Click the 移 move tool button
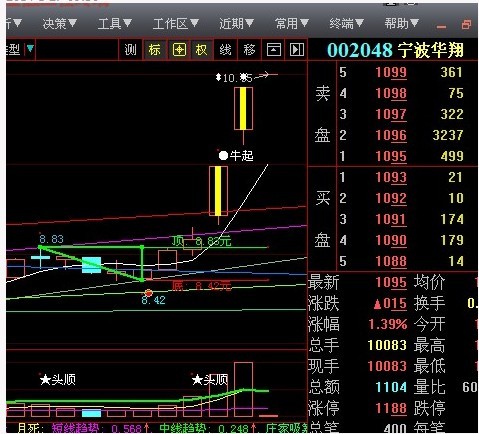 click(249, 50)
